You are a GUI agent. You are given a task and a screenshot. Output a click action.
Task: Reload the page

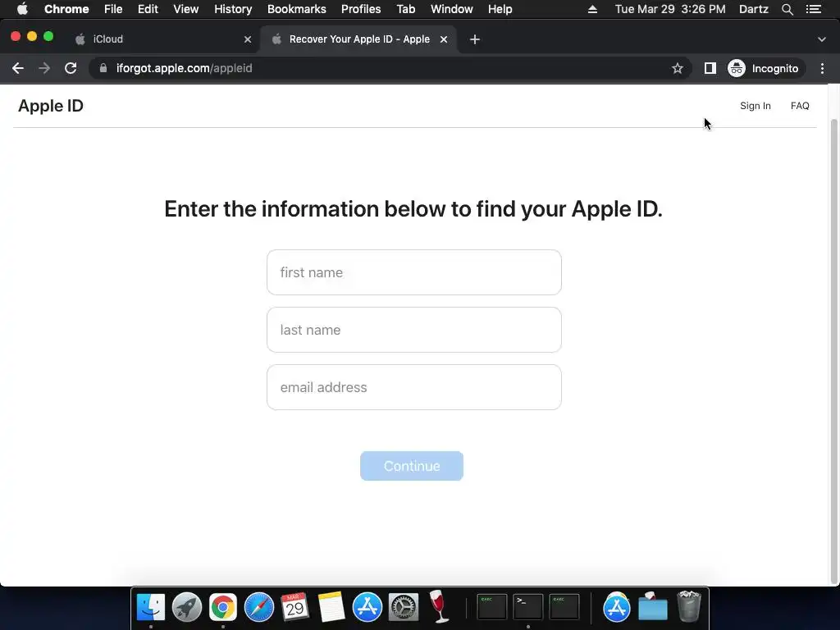[x=71, y=68]
